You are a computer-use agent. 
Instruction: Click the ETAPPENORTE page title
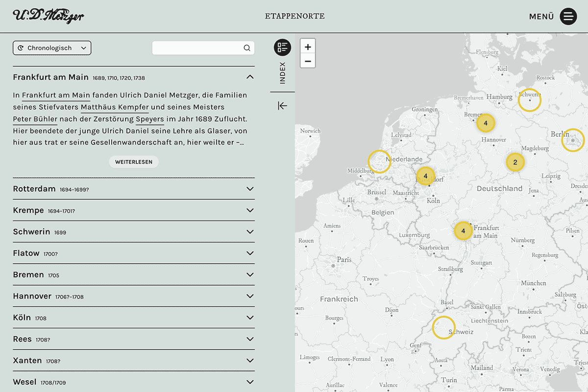point(295,16)
